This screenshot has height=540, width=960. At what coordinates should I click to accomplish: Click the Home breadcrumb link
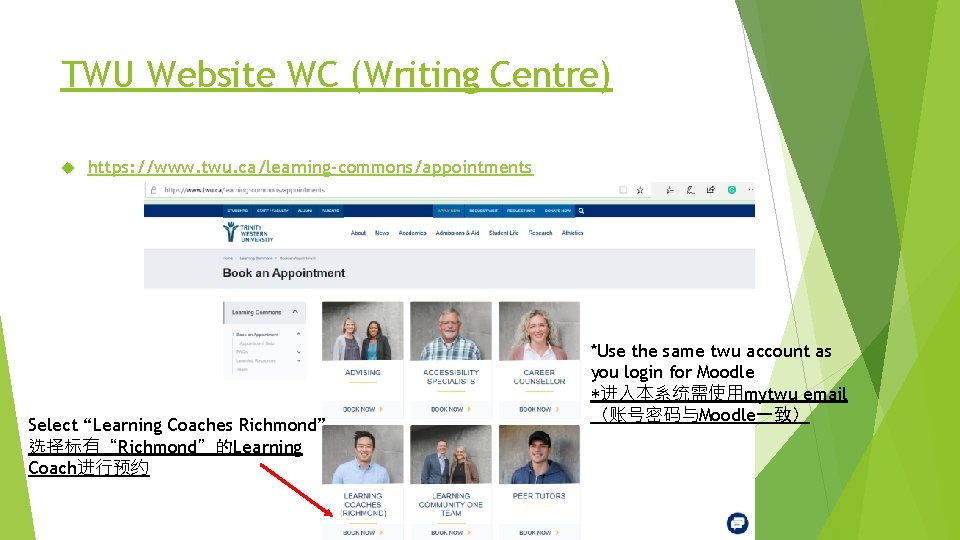[x=228, y=258]
